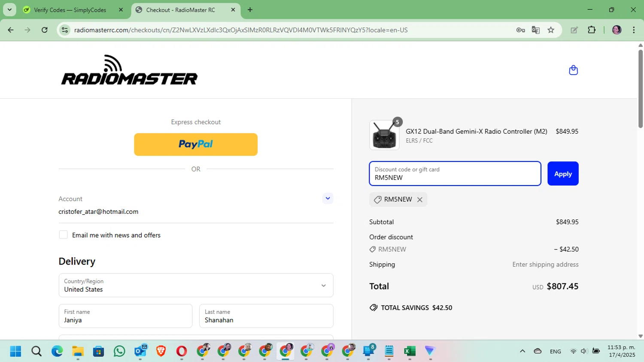The image size is (644, 362).
Task: Expand the Account dropdown chevron
Action: (328, 198)
